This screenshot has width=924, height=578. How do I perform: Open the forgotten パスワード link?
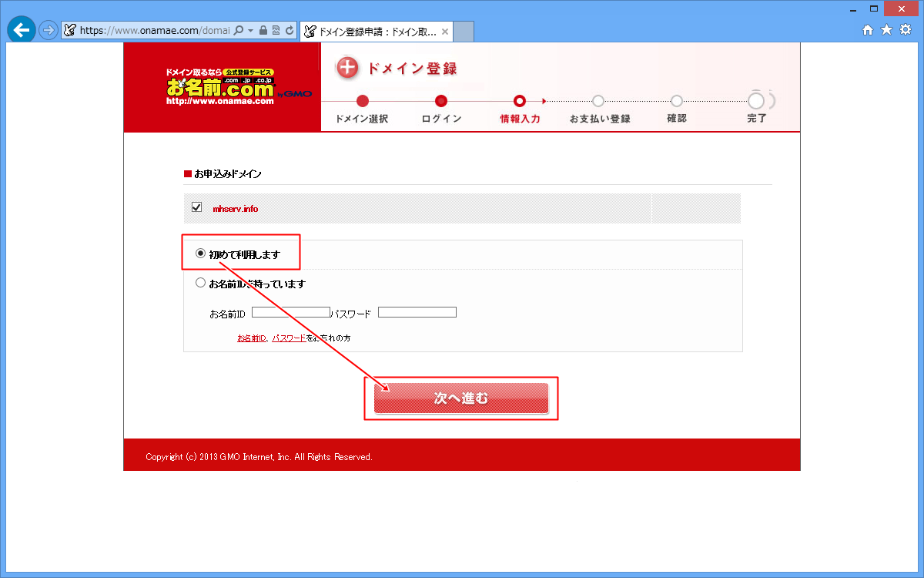tap(288, 338)
